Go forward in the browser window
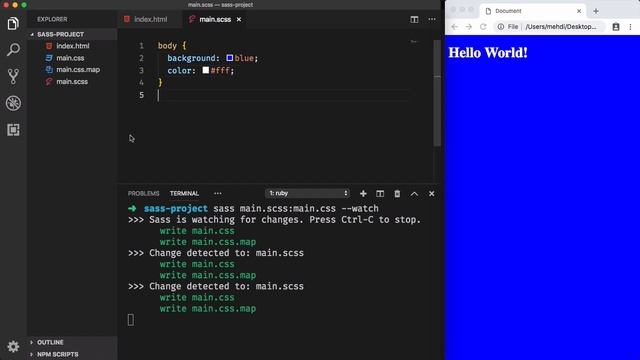 (469, 27)
